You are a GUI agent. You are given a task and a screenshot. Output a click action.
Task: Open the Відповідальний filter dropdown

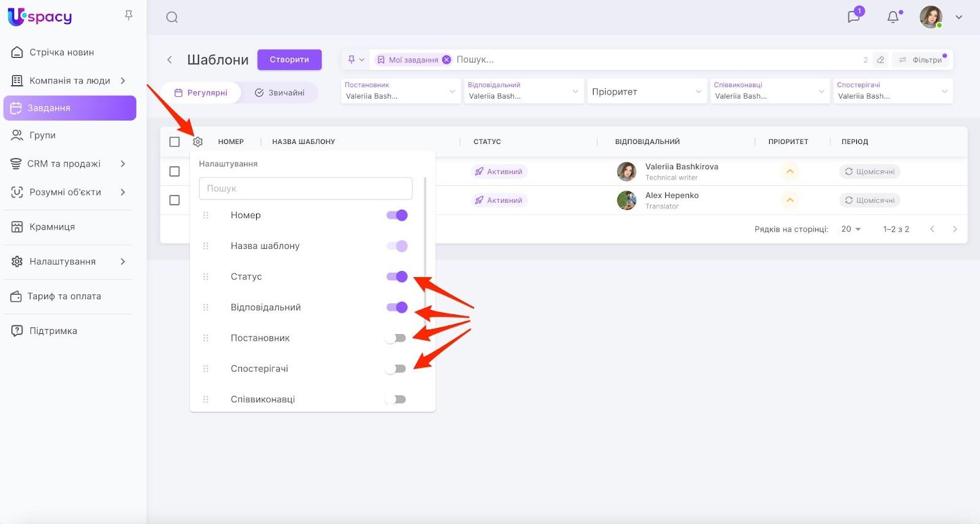(524, 91)
